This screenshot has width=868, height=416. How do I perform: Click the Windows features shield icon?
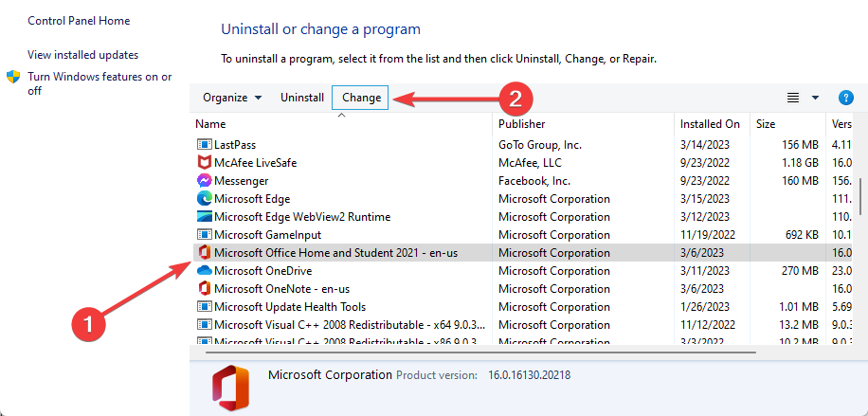(x=13, y=77)
